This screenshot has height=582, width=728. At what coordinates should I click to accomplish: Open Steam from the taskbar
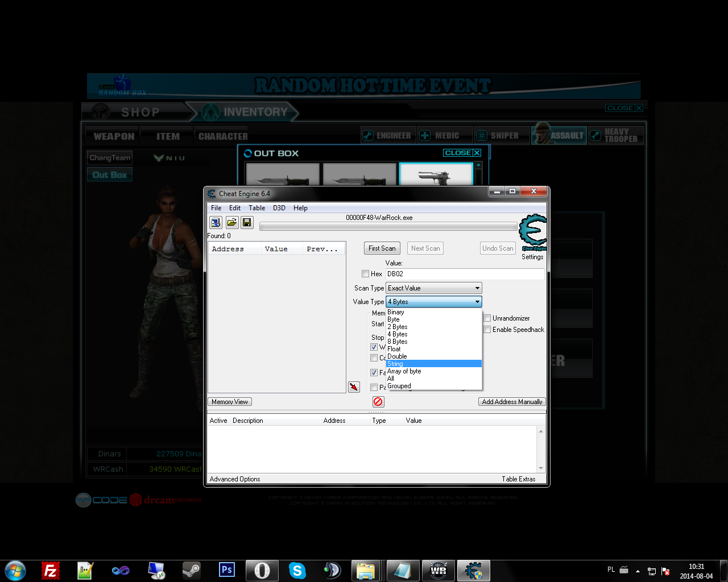pos(191,570)
